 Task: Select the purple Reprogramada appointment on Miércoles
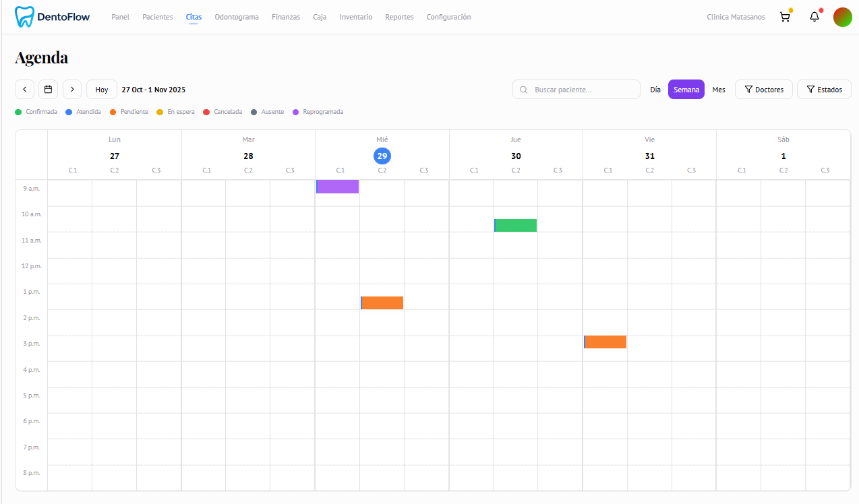click(337, 187)
